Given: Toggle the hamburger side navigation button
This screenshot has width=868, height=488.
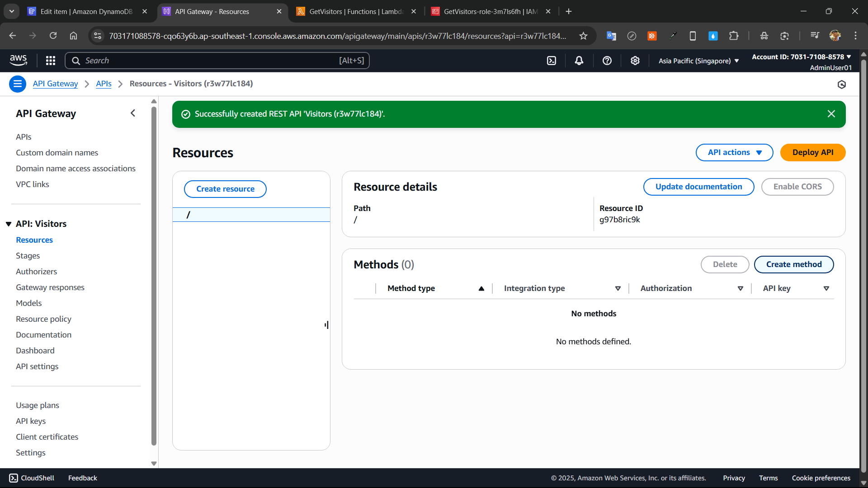Looking at the screenshot, I should (x=18, y=84).
